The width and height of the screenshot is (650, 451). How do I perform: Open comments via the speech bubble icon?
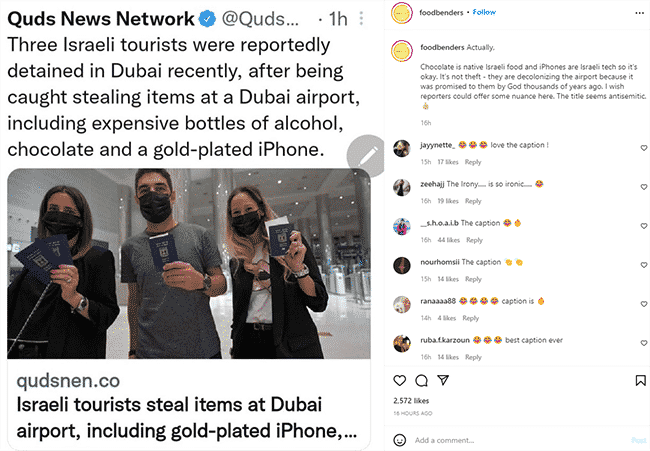point(421,381)
